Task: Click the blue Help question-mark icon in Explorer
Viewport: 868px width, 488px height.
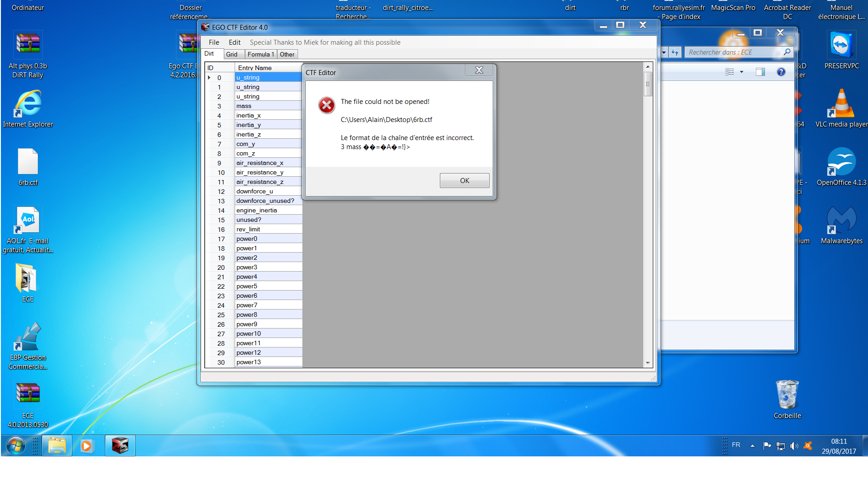Action: 781,72
